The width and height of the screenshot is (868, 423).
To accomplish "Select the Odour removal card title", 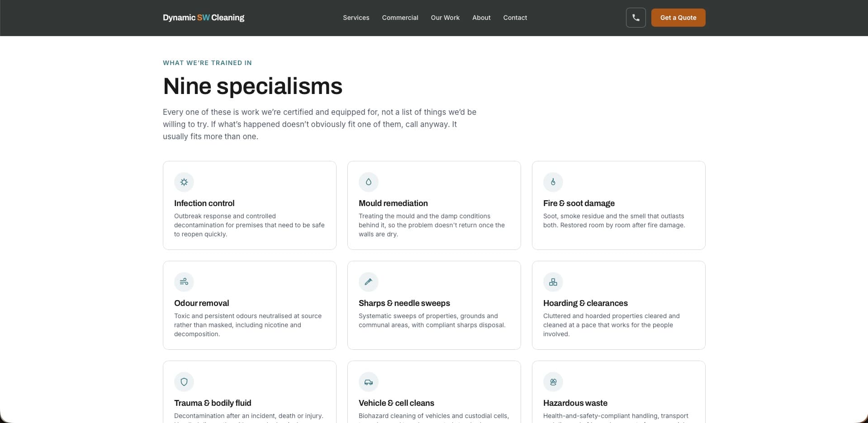I will tap(202, 303).
